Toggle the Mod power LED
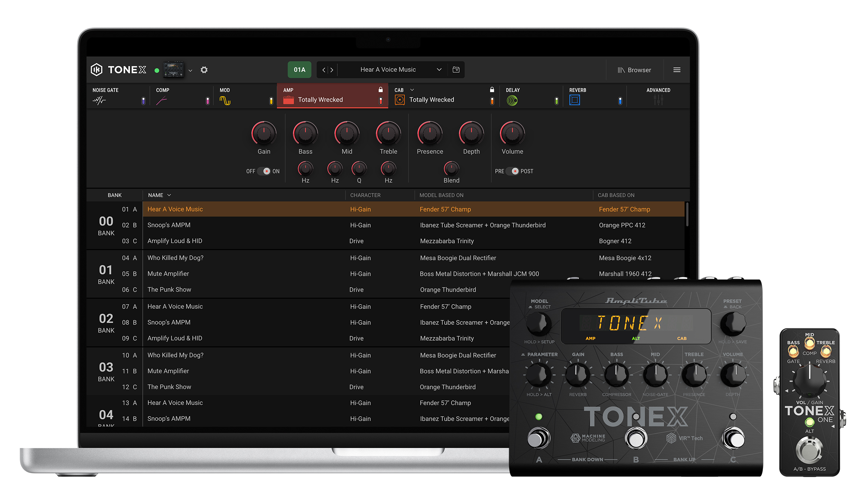The width and height of the screenshot is (866, 504). (271, 101)
